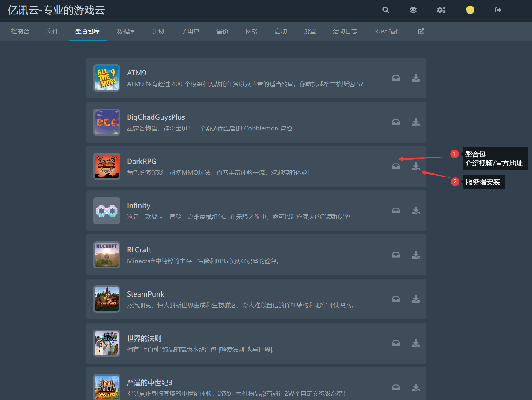Click the 严谨的中世纪3 title text
This screenshot has height=400, width=532.
pos(150,382)
